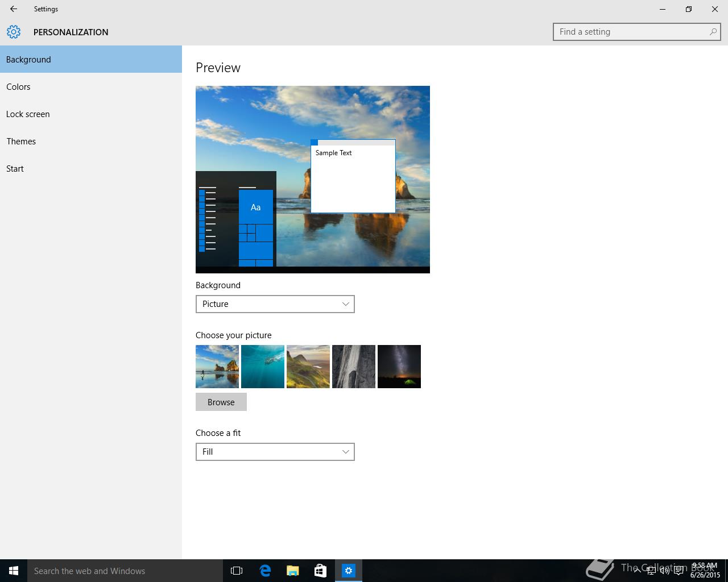The height and width of the screenshot is (582, 728).
Task: Open the volume speaker tray icon
Action: pos(665,571)
